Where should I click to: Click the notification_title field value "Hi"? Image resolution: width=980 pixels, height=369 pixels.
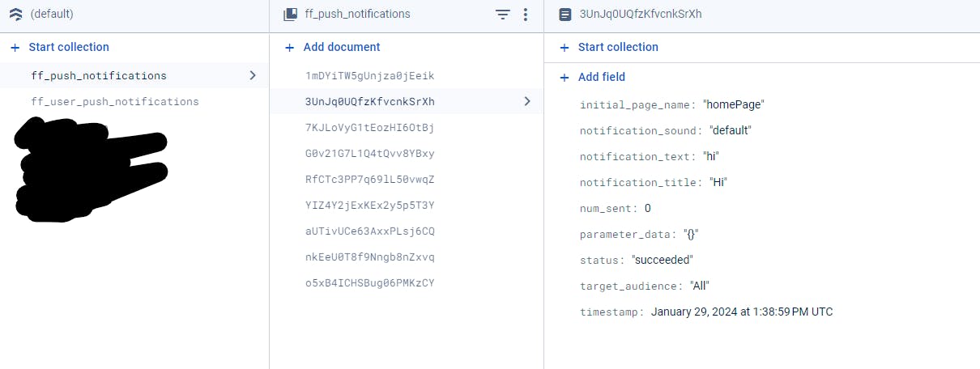pos(718,182)
